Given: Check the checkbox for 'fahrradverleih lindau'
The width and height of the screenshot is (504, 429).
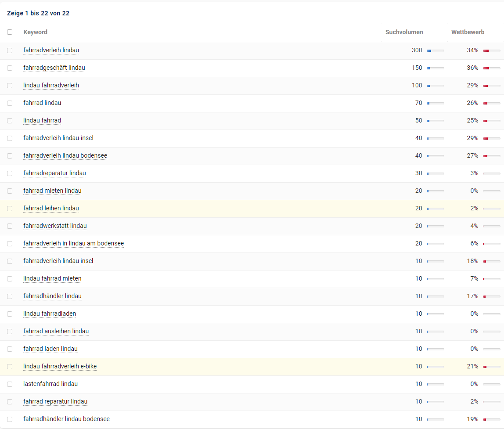Looking at the screenshot, I should [10, 50].
